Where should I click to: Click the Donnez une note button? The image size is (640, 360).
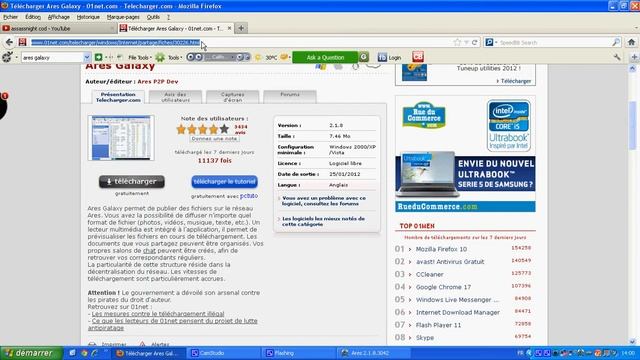pos(214,139)
